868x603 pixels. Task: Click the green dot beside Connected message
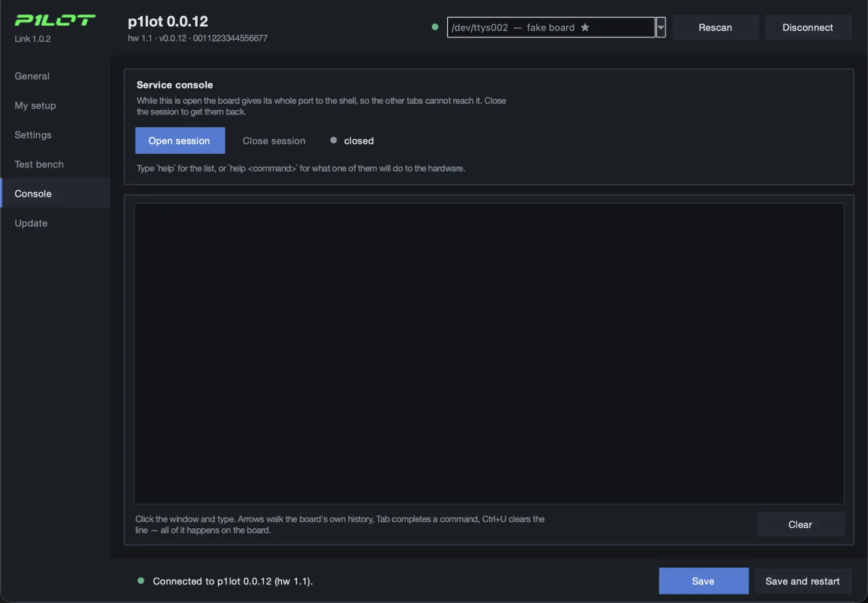[141, 581]
